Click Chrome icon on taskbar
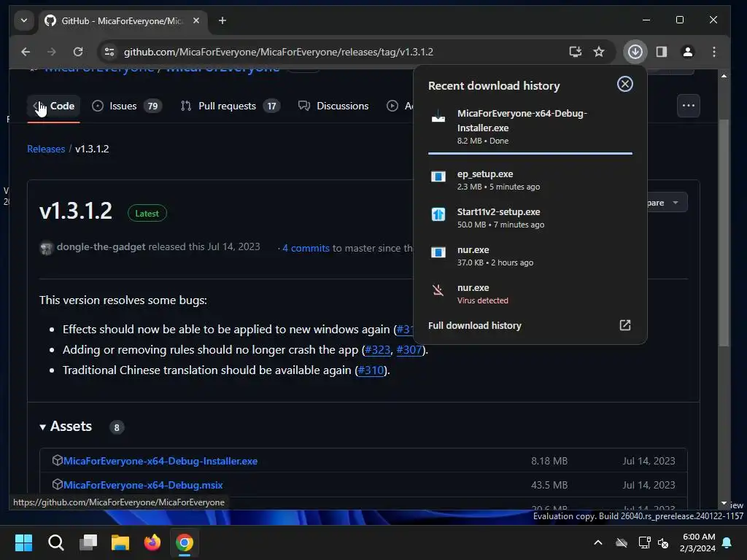Image resolution: width=747 pixels, height=560 pixels. [x=185, y=542]
